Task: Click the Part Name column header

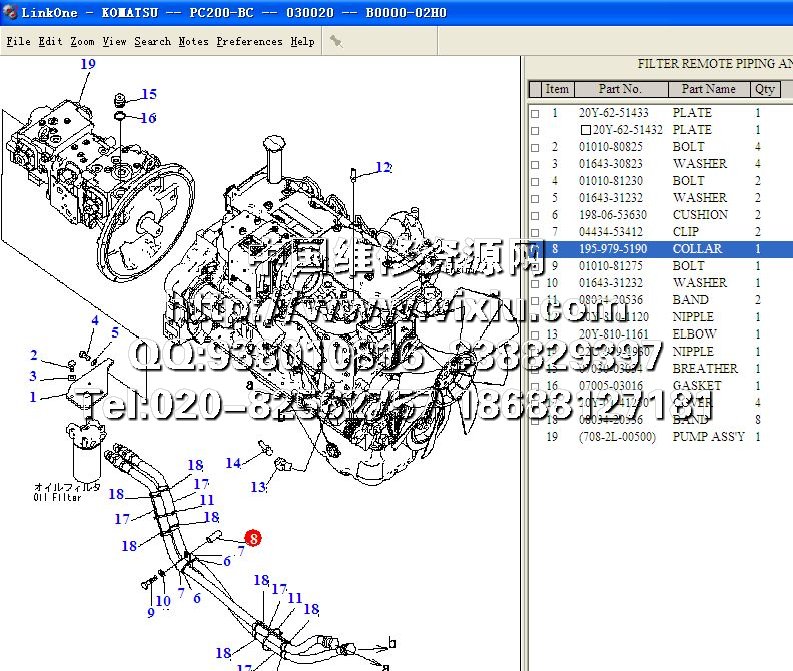Action: coord(708,89)
